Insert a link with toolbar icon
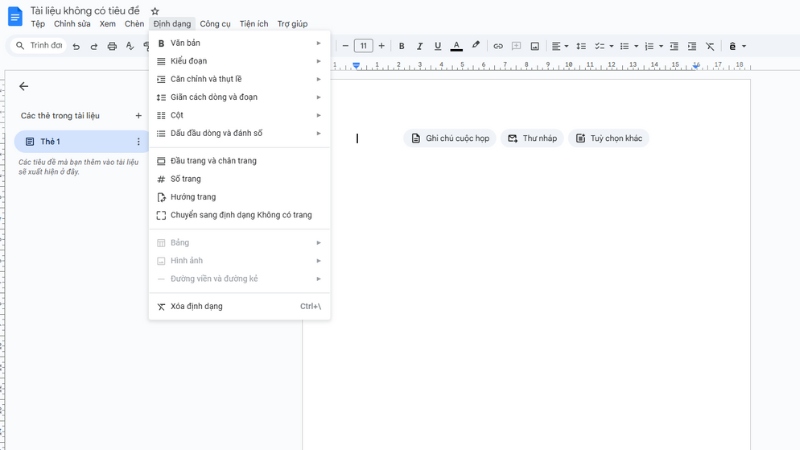Viewport: 800px width, 450px height. (498, 46)
